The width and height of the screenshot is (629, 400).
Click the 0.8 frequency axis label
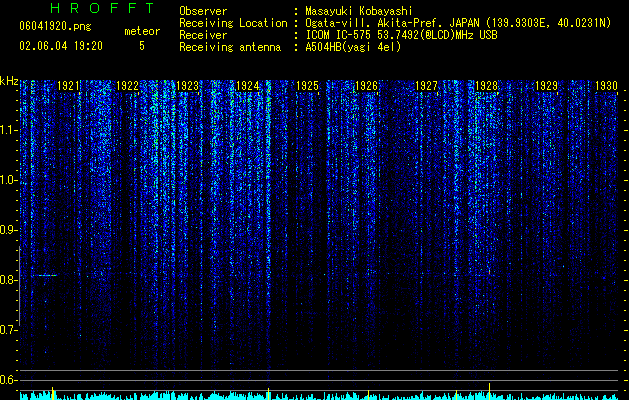tap(9, 280)
